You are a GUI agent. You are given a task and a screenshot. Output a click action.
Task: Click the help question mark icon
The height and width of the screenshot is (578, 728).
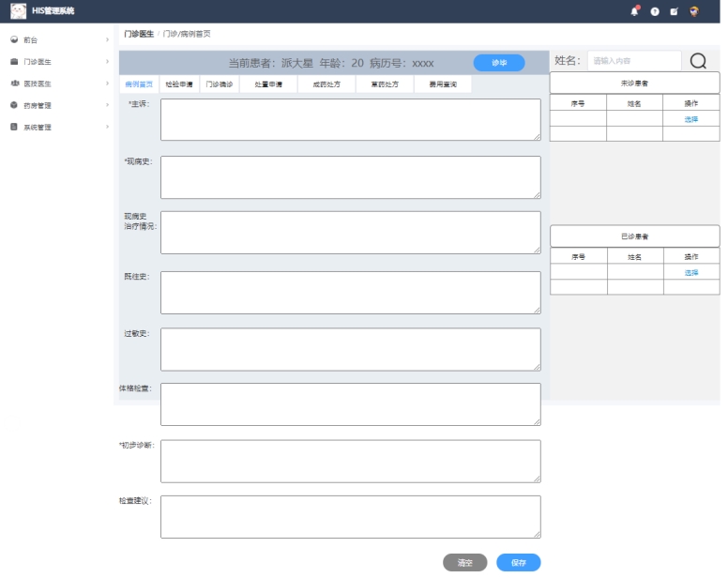(x=655, y=11)
